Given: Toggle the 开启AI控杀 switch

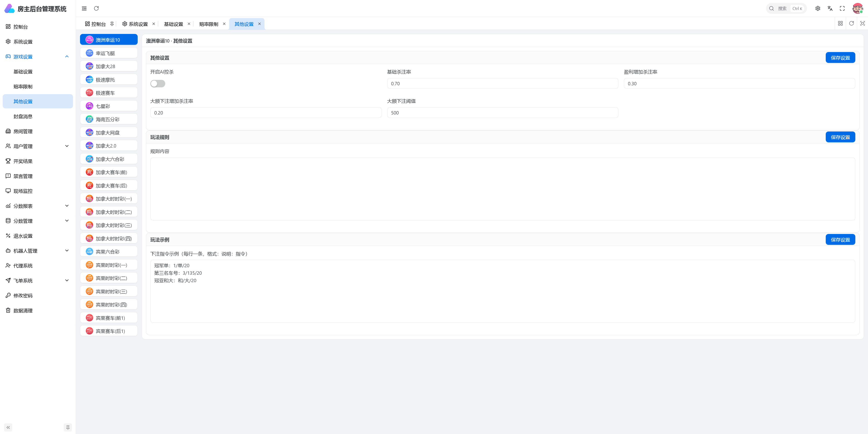Looking at the screenshot, I should point(158,84).
